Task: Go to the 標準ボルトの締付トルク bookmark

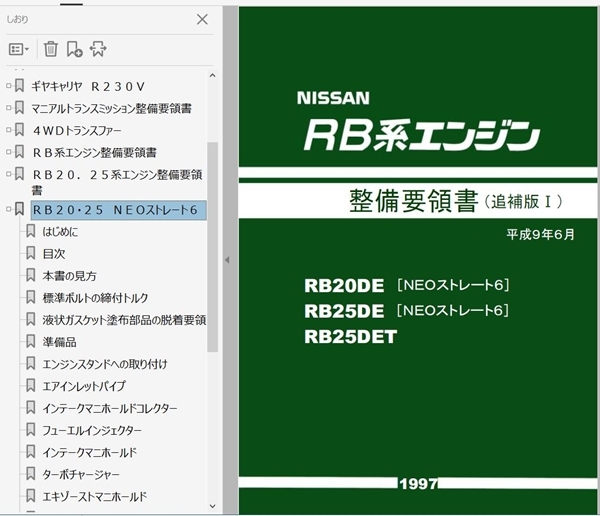Action: pyautogui.click(x=95, y=297)
